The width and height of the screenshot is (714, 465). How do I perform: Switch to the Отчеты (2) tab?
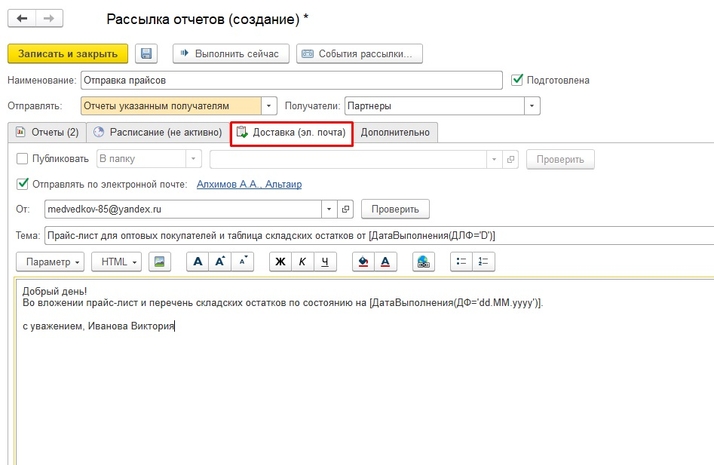click(x=47, y=132)
